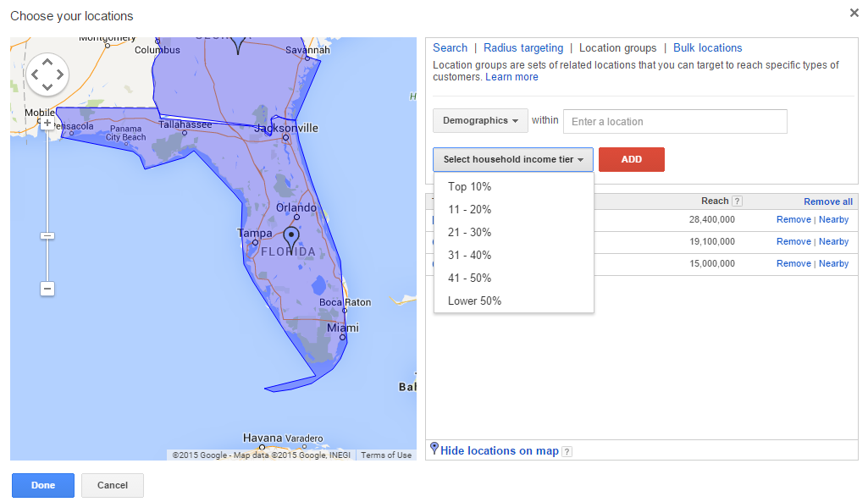This screenshot has width=868, height=502.
Task: Toggle Hide locations on map
Action: (500, 450)
